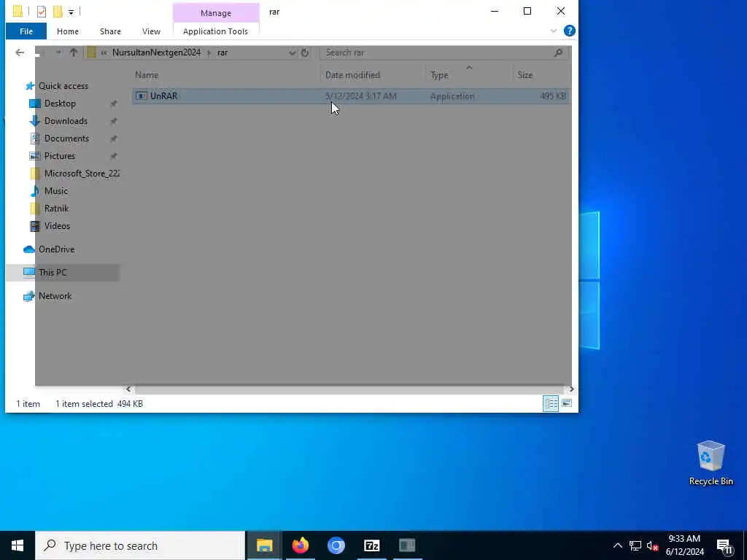Select the Recycle Bin desktop icon

pos(711,463)
